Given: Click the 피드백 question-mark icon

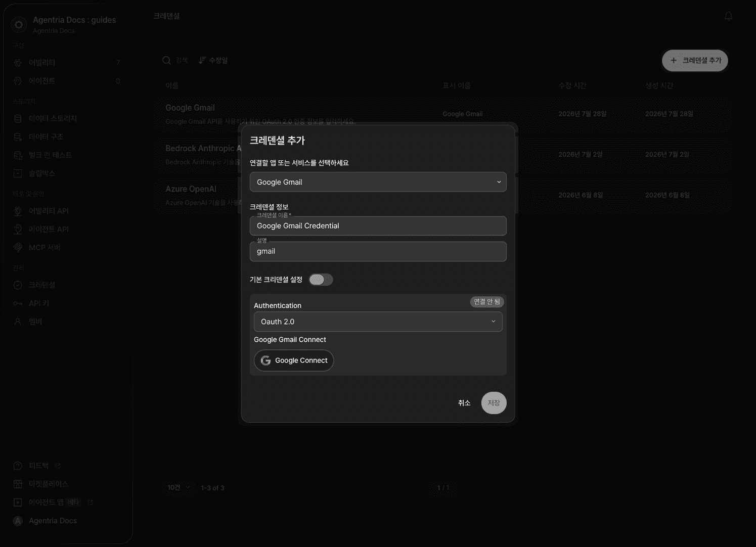Looking at the screenshot, I should [18, 466].
